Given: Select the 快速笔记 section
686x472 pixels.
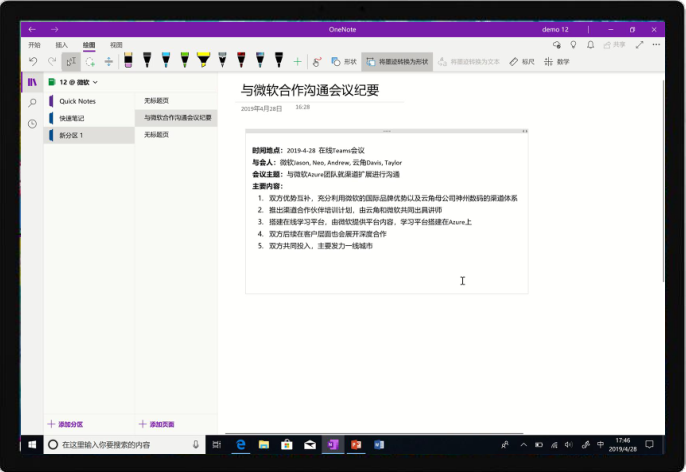Looking at the screenshot, I should pos(89,118).
